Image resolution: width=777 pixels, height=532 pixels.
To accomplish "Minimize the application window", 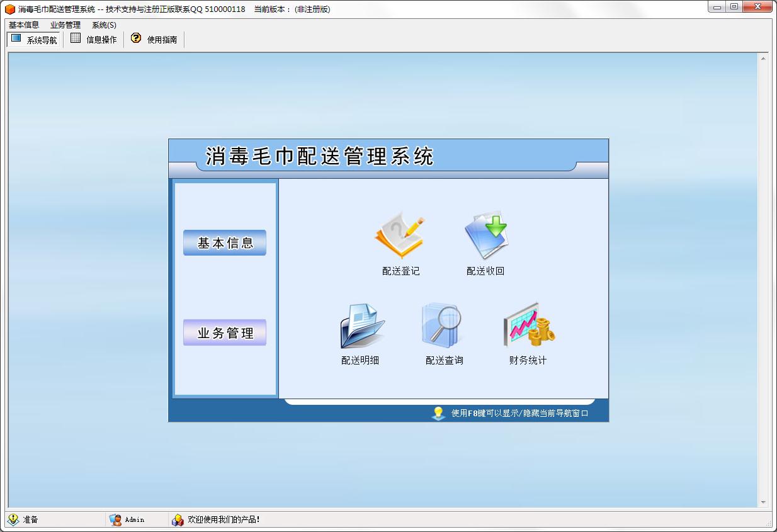I will 717,7.
